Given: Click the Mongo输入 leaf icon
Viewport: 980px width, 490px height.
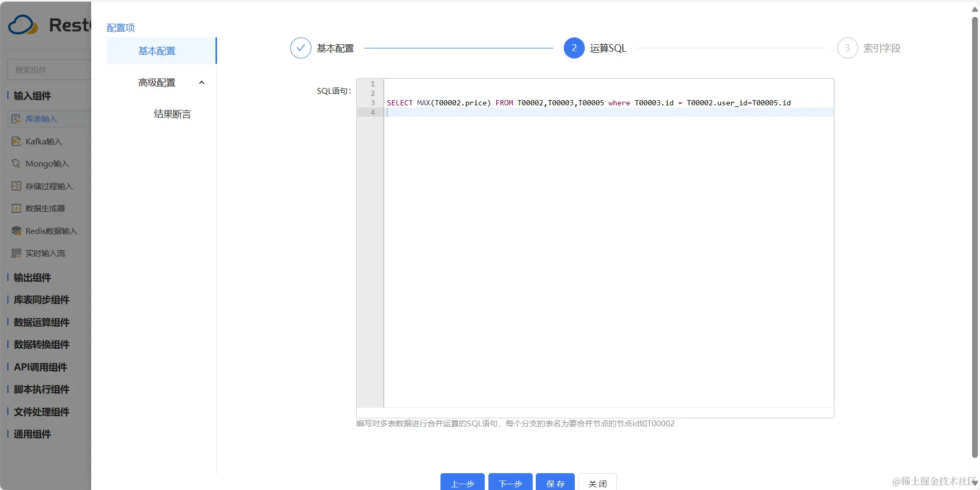Looking at the screenshot, I should click(x=16, y=164).
